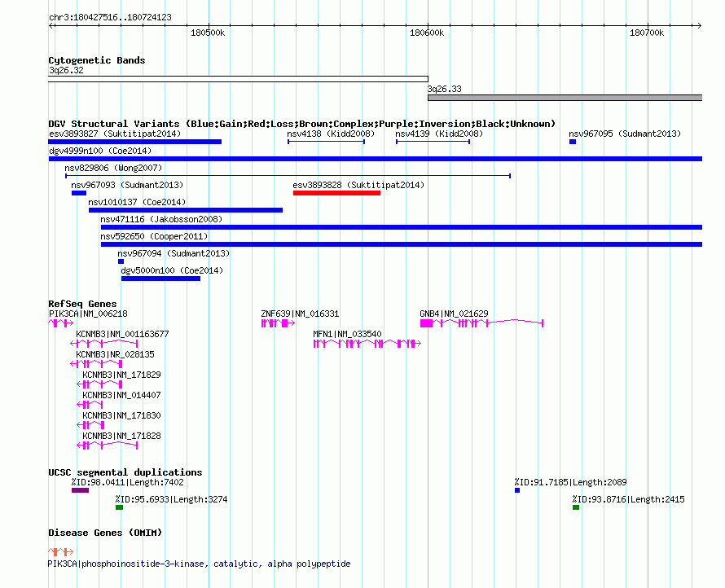Click the esv3893827 (Suktitipat2014) label text
Viewport: 725px width, 588px height.
115,134
